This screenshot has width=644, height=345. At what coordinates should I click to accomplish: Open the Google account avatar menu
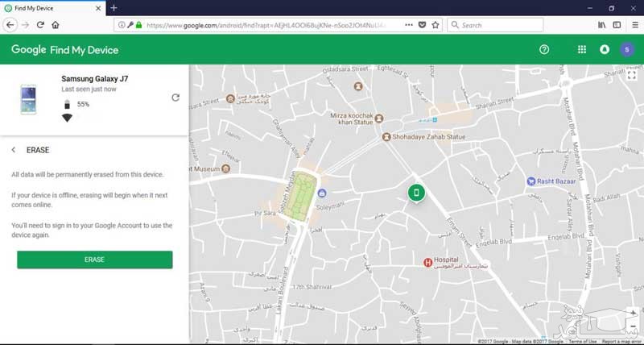tap(626, 49)
